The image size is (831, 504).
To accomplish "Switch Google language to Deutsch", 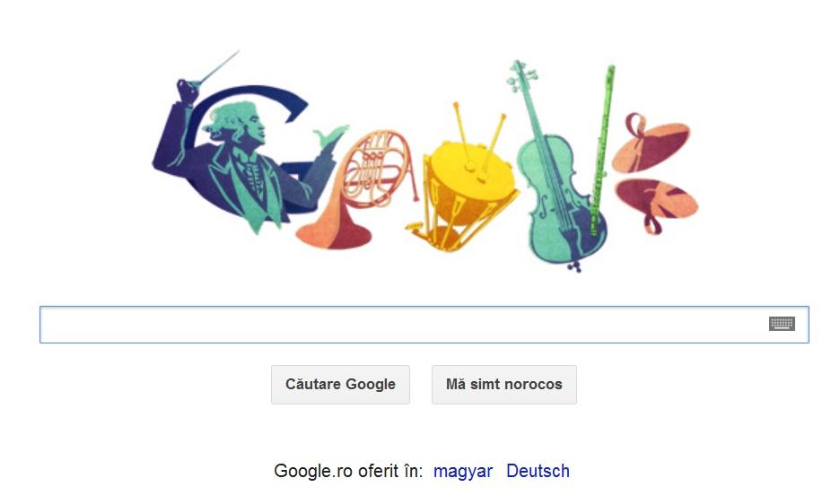I will pyautogui.click(x=538, y=471).
